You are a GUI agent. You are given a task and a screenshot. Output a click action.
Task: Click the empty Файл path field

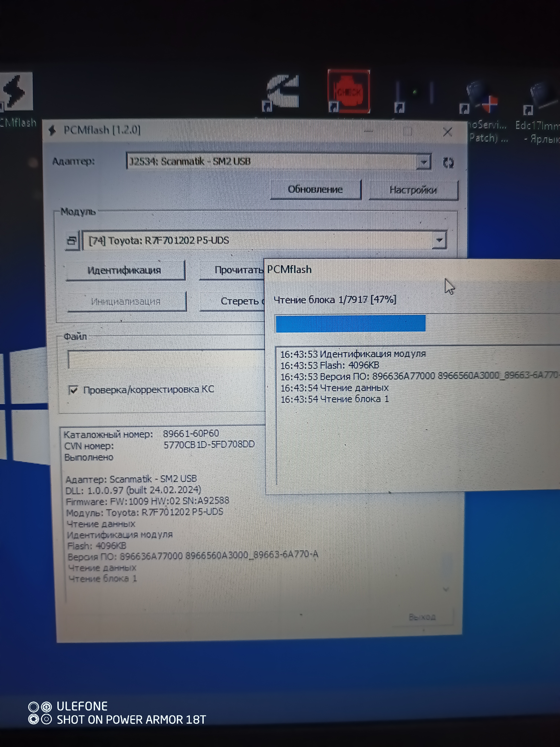tap(165, 359)
